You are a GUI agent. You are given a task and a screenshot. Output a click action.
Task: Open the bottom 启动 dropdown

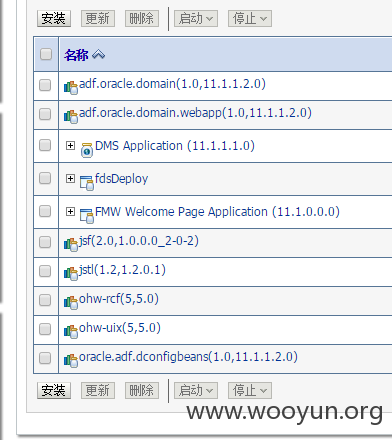tap(196, 390)
